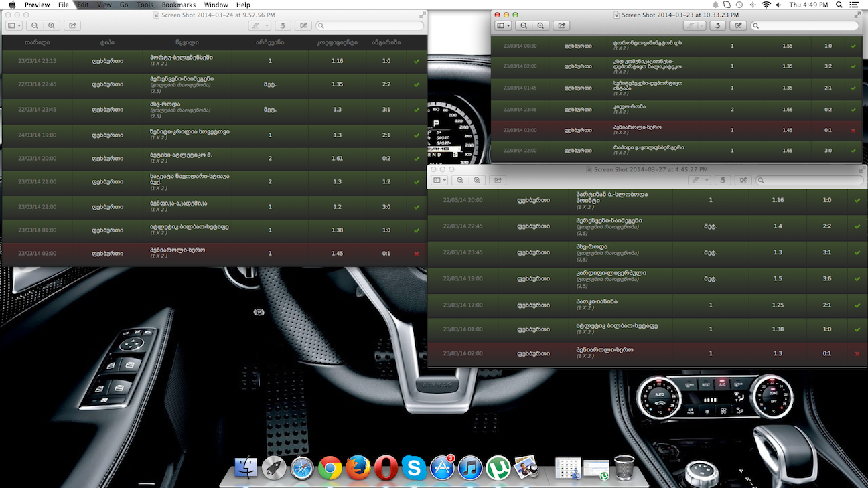Toggle Wi-Fi via the menu bar icon
868x488 pixels.
[x=766, y=5]
